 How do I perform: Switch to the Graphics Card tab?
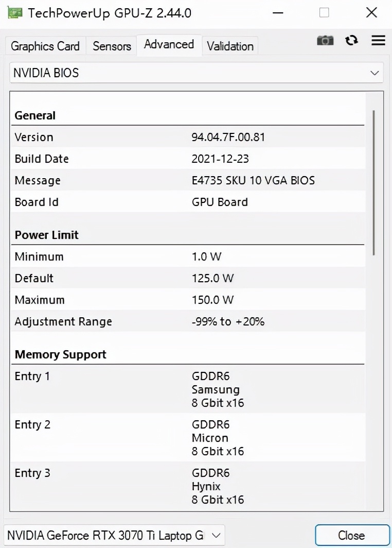click(x=45, y=46)
